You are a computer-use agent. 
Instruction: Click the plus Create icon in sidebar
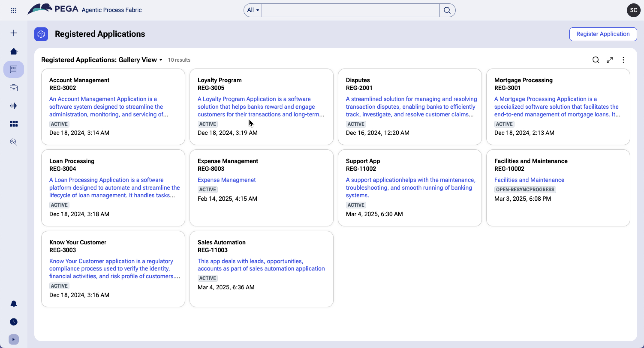tap(14, 33)
